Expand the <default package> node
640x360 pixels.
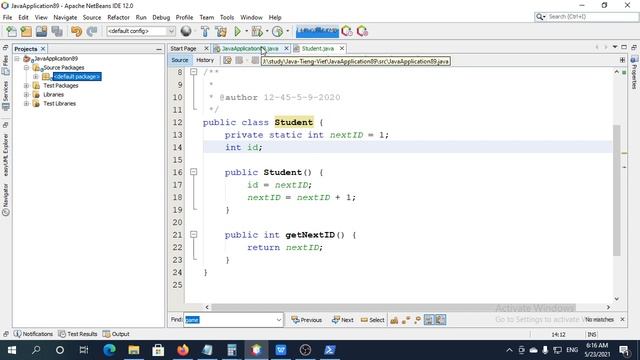coord(36,77)
